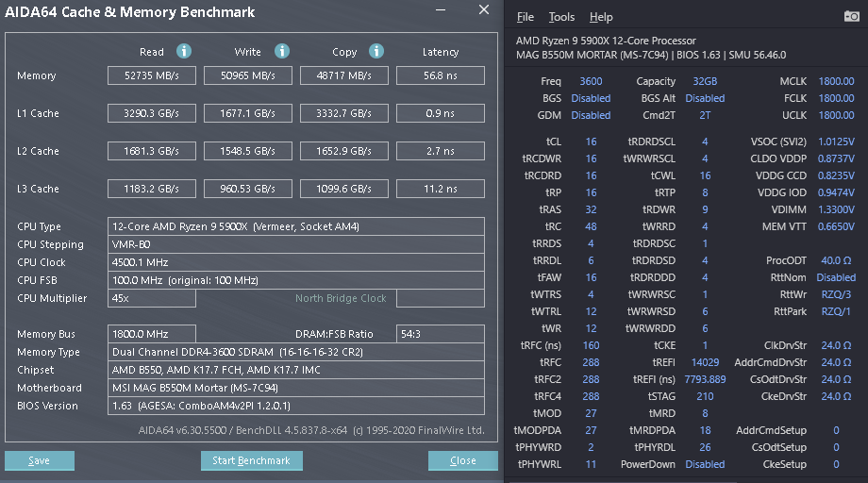The width and height of the screenshot is (868, 483).
Task: Click the Write column info icon
Action: 282,52
